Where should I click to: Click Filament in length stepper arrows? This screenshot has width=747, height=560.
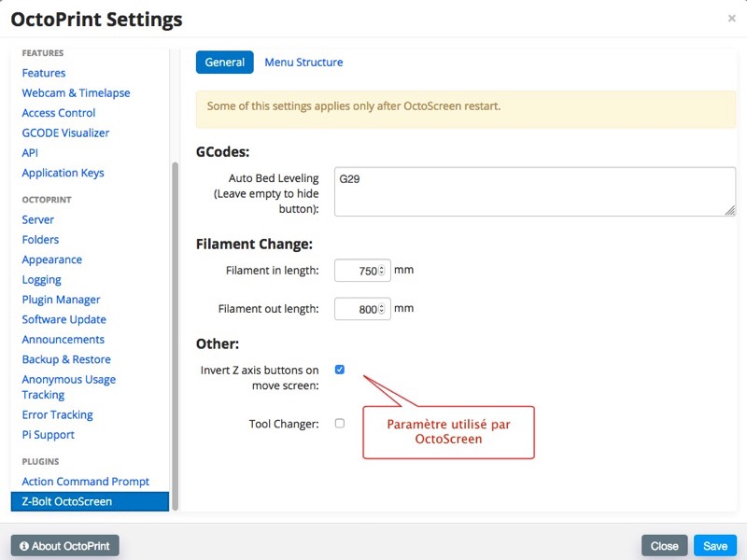[382, 272]
